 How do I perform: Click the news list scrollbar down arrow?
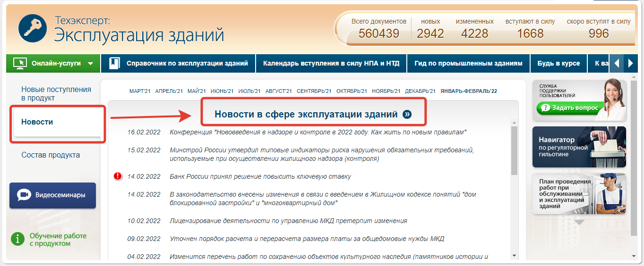[x=515, y=256]
